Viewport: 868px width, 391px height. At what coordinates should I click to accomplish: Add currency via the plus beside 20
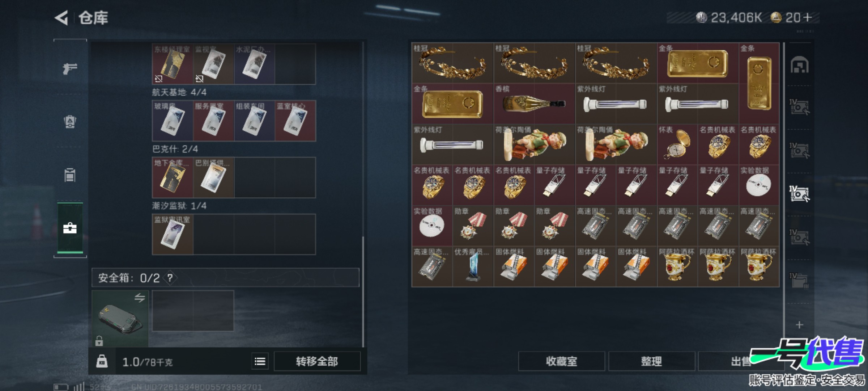pos(807,17)
